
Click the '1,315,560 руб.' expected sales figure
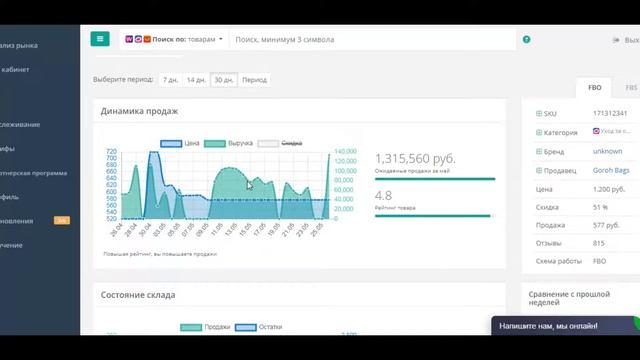[x=415, y=158]
